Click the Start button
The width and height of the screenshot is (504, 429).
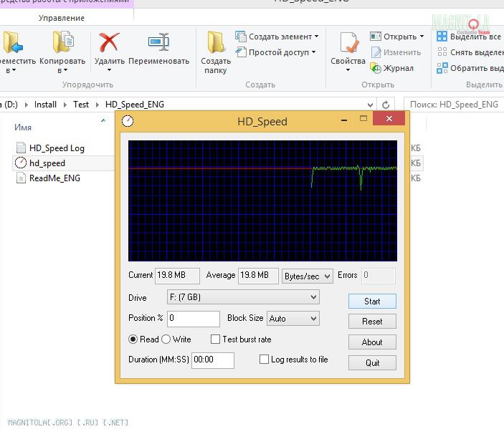[x=372, y=302]
